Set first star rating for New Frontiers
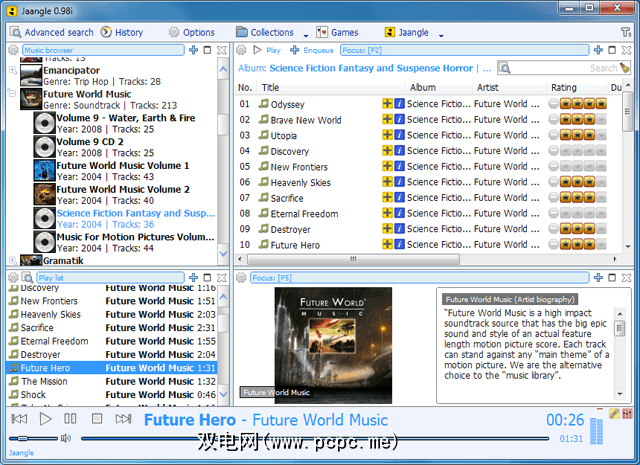This screenshot has height=465, width=640. point(565,166)
